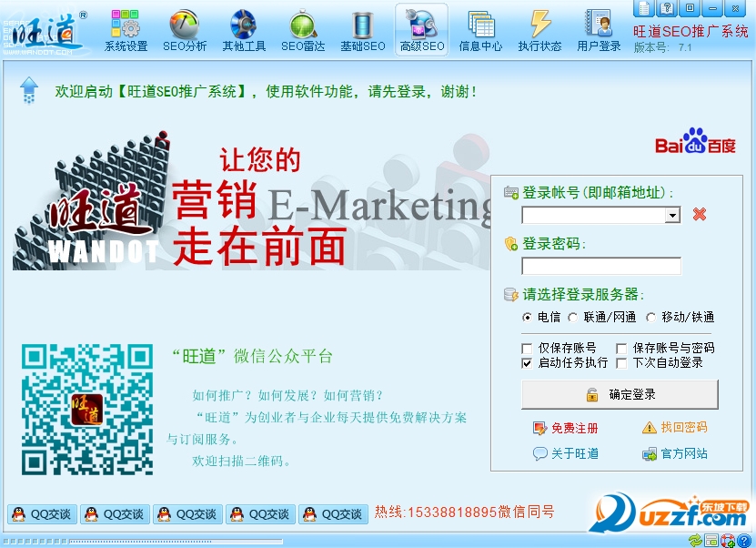Click the blue up arrow icon
The image size is (756, 548).
pos(29,90)
